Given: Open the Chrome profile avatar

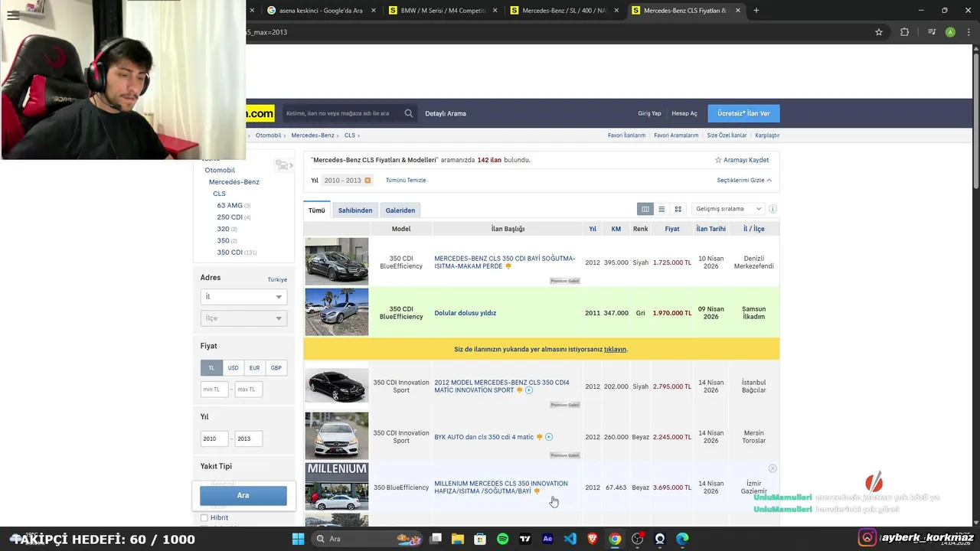Looking at the screenshot, I should tap(950, 32).
